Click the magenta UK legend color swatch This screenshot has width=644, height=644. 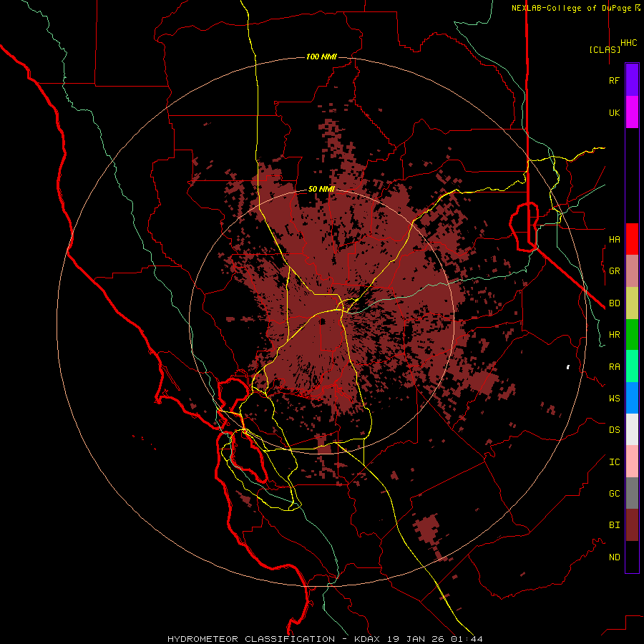coord(632,112)
